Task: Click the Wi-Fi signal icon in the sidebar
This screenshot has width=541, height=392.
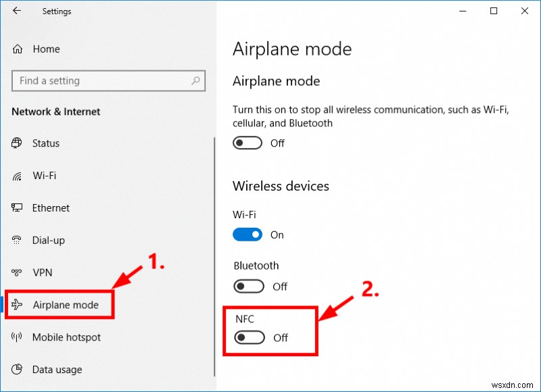Action: [17, 176]
